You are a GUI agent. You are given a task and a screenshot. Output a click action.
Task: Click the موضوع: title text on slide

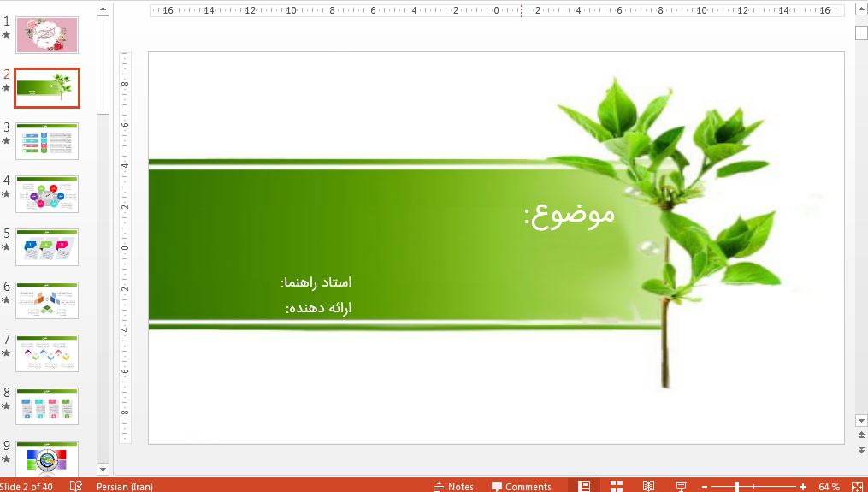point(570,215)
